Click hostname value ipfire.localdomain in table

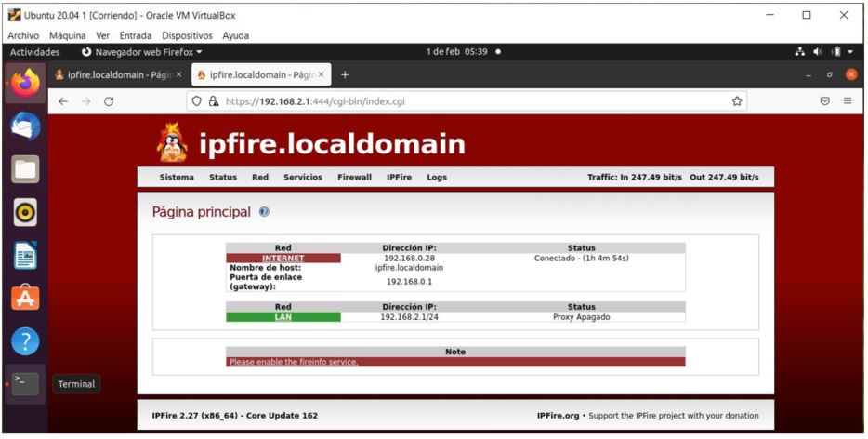tap(409, 268)
